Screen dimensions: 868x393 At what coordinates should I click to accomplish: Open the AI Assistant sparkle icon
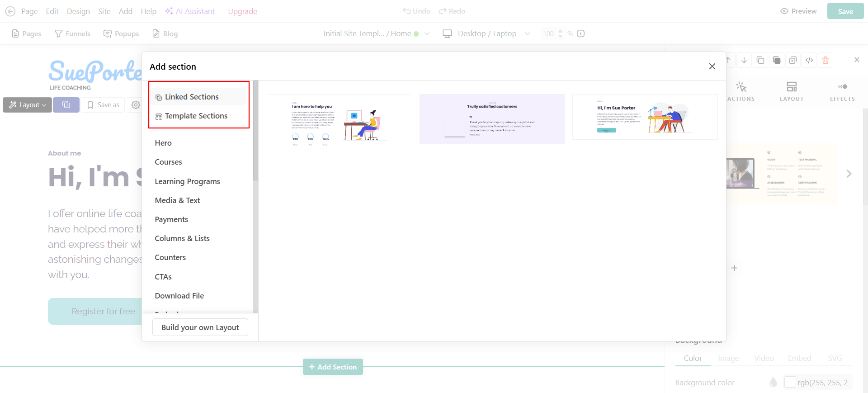tap(169, 11)
